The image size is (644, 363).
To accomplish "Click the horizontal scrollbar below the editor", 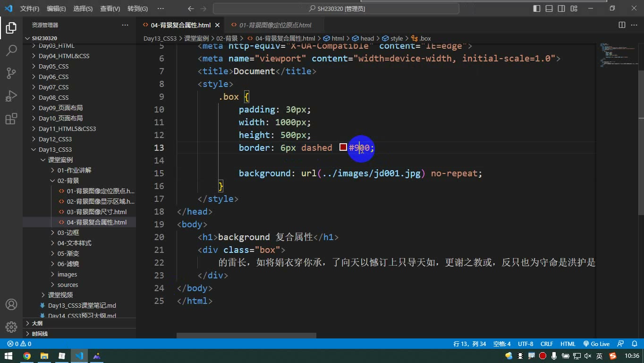I will tap(246, 336).
